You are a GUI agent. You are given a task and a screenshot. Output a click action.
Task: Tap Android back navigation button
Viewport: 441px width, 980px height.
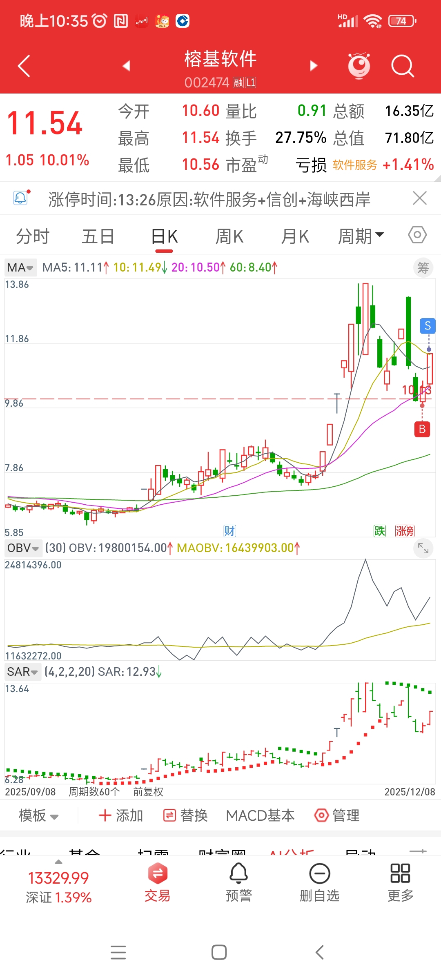(320, 953)
